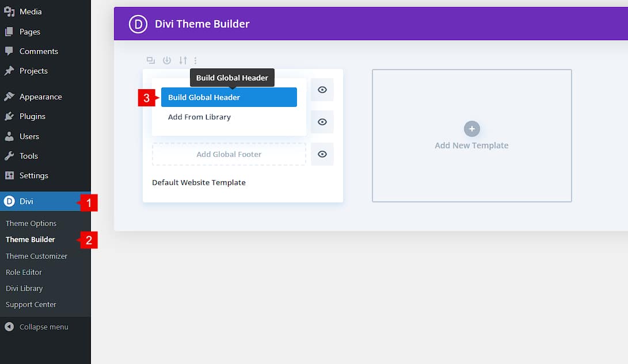Click the Plugins plug icon in the sidebar

(9, 116)
